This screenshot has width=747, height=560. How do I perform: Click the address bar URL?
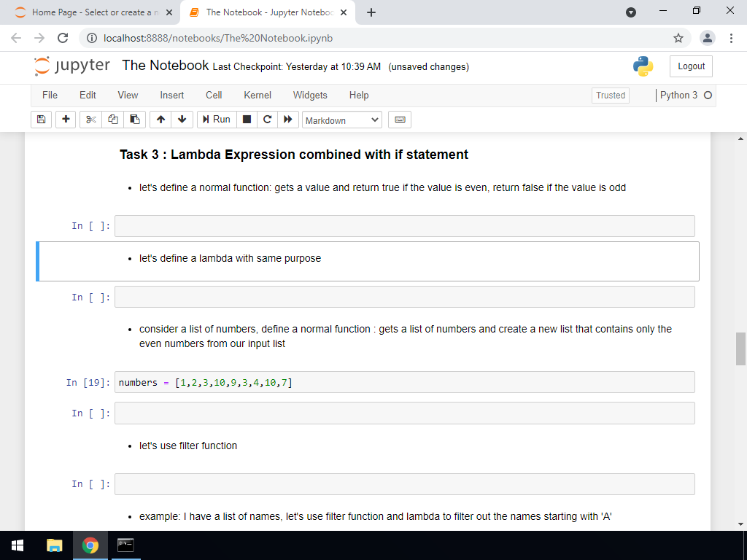coord(218,38)
